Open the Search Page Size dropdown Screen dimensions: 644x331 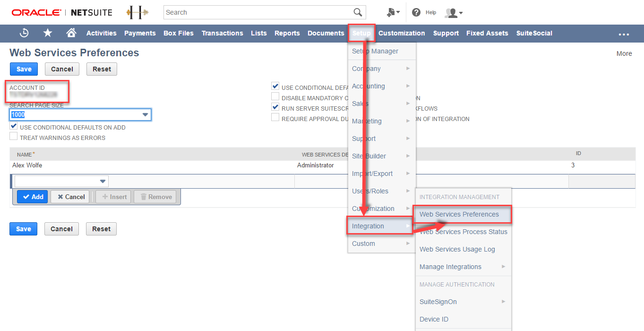pos(146,114)
